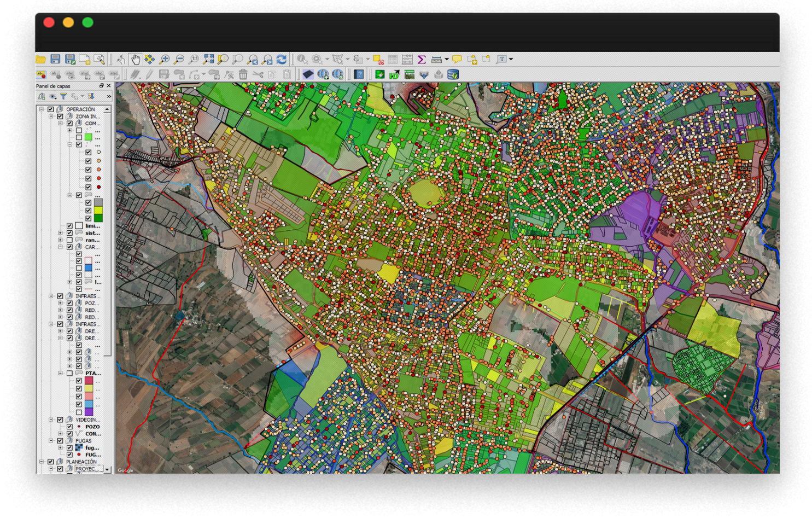Click the Zoom Out magnifier tool

179,59
